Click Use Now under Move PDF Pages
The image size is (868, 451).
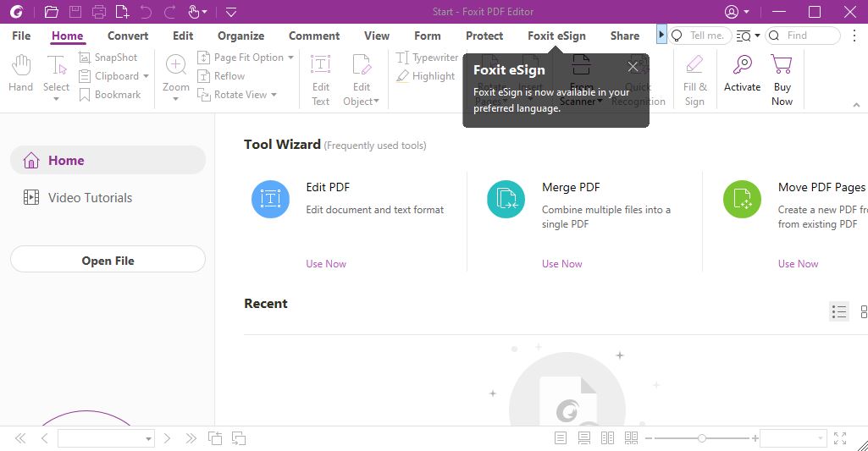pos(798,264)
